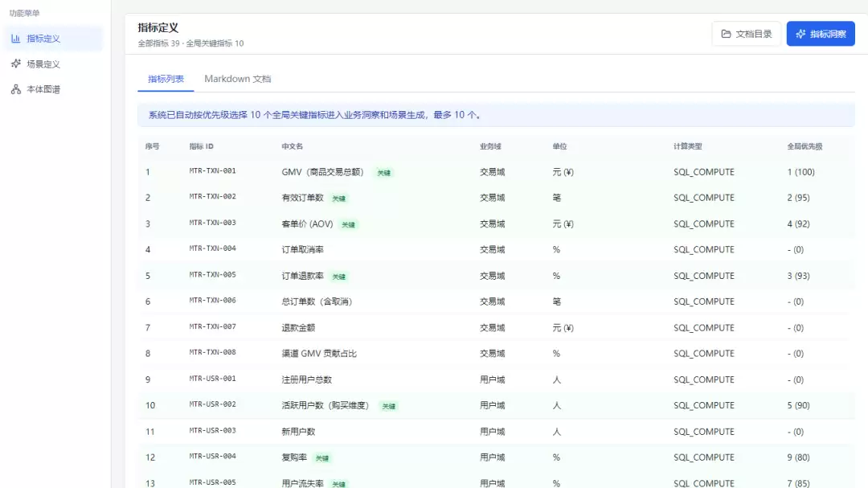Click the 客单价 (AOV) metric name
Image resolution: width=868 pixels, height=488 pixels.
[307, 223]
